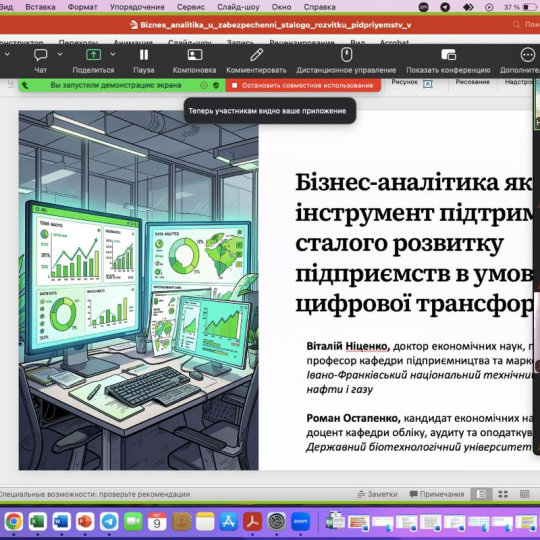Stop sharing with Остановить совместное использование
Screen dimensions: 540x540
[x=303, y=85]
